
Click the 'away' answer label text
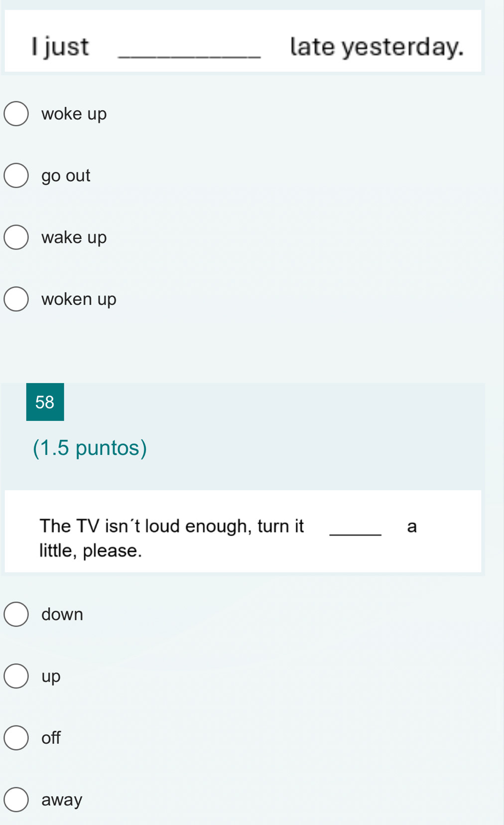coord(62,800)
